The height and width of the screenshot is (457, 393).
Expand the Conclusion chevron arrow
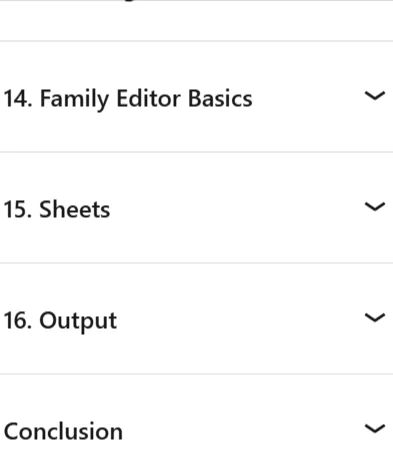[x=375, y=429]
